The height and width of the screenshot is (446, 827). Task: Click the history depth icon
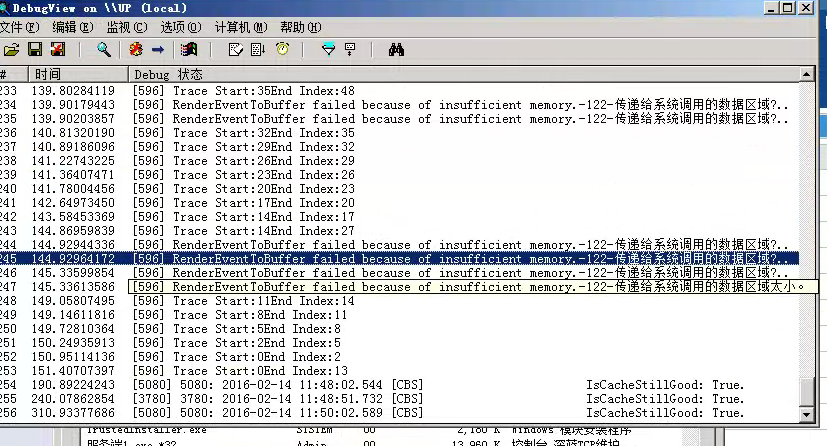[x=350, y=49]
